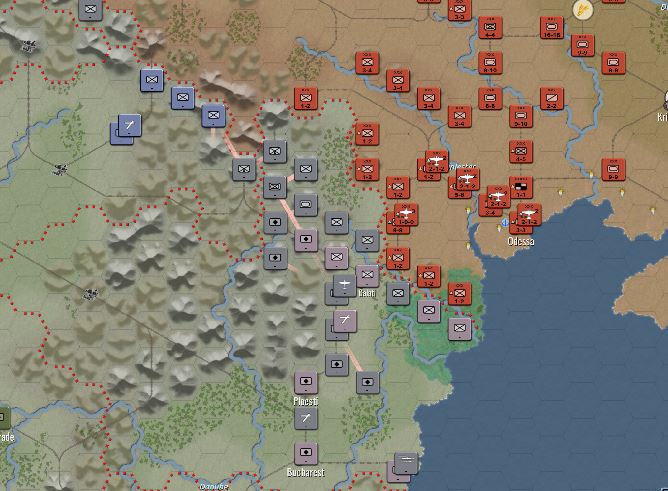This screenshot has height=491, width=668.
Task: Select the mauve air unit south of Galati
Action: pos(345,321)
